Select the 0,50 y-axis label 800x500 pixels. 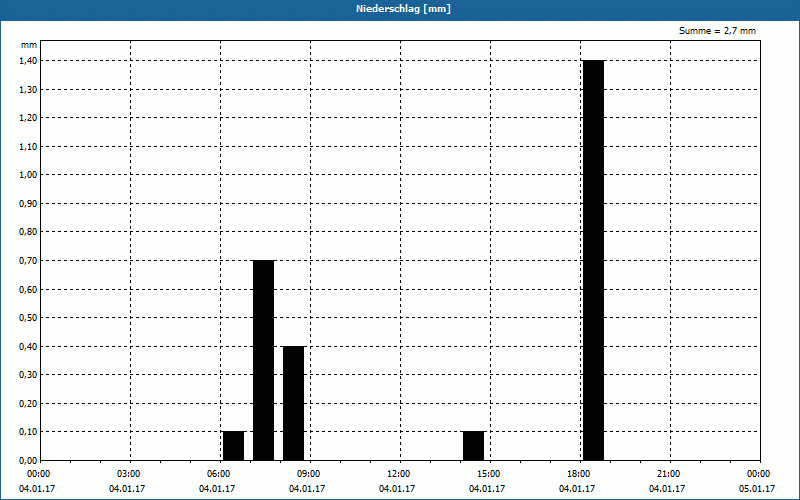tap(29, 318)
